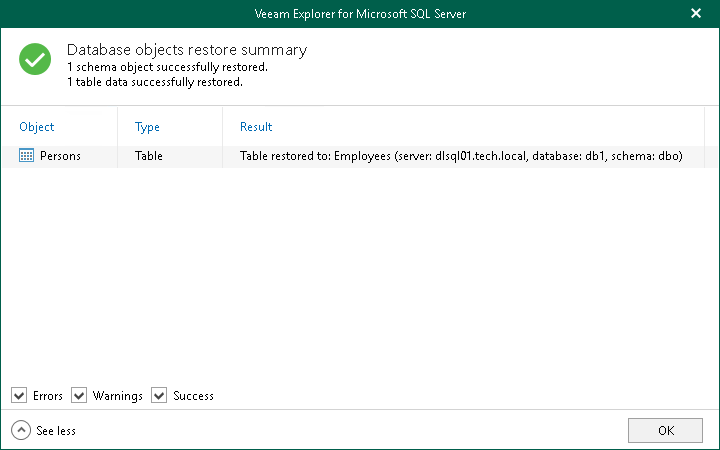
Task: Click the '1 table data successfully restored' line
Action: pyautogui.click(x=154, y=82)
